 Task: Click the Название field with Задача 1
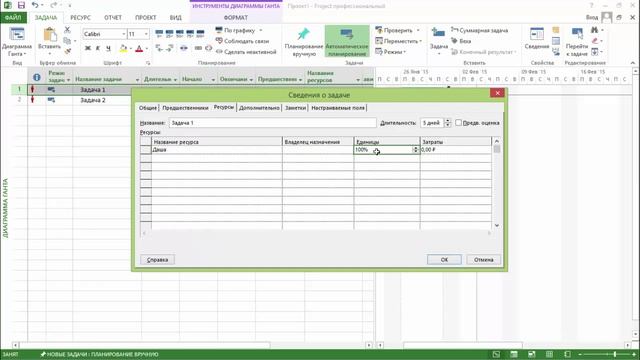tap(272, 122)
